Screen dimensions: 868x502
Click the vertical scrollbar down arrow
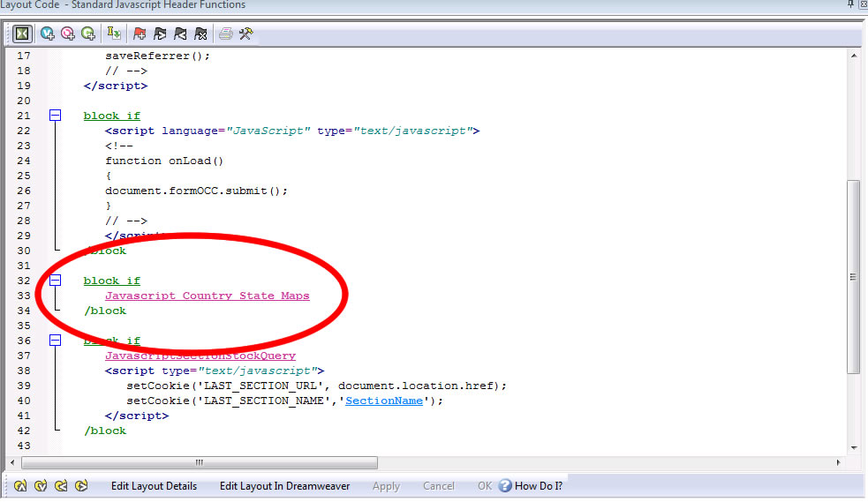[853, 446]
